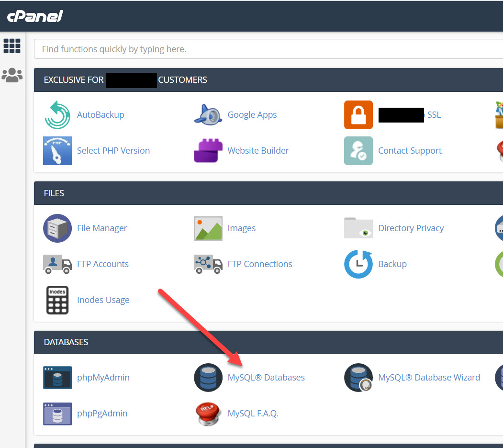Open the Website Builder link

click(258, 151)
